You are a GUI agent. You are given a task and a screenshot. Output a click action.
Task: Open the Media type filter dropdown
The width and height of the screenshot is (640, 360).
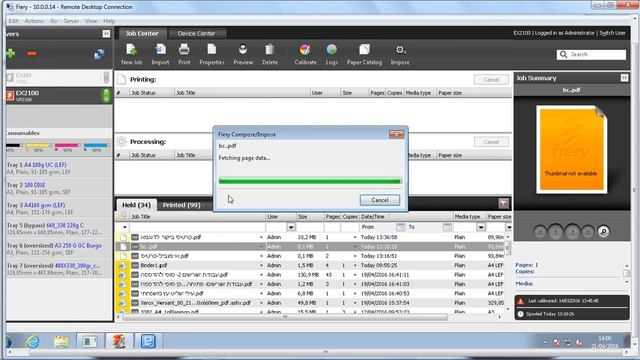[481, 227]
